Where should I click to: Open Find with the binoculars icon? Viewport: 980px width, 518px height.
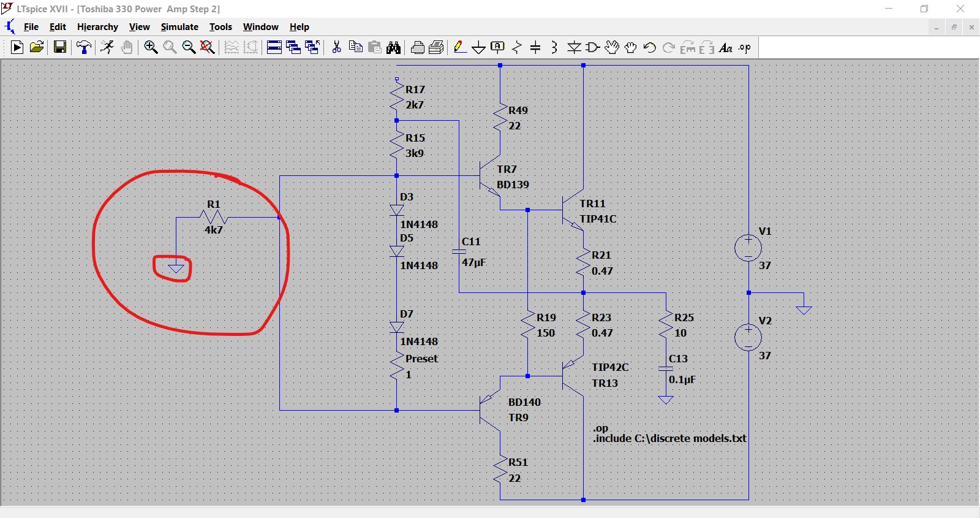coord(394,47)
